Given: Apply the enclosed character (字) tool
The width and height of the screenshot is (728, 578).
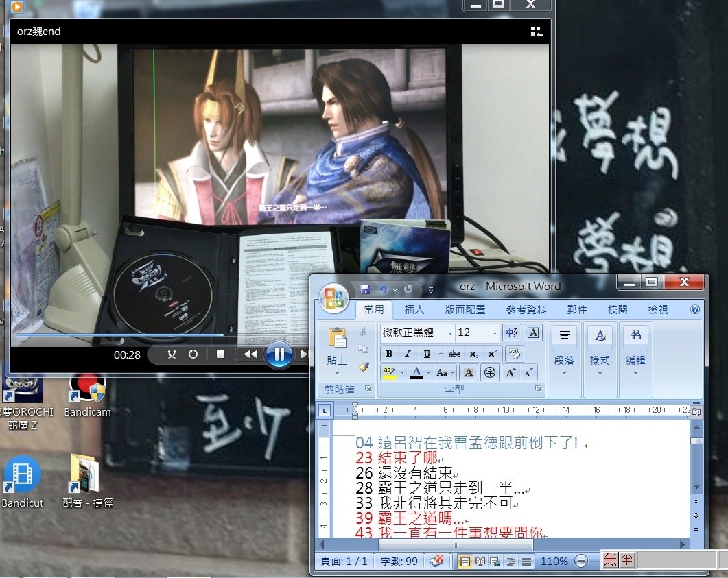Looking at the screenshot, I should pos(490,372).
